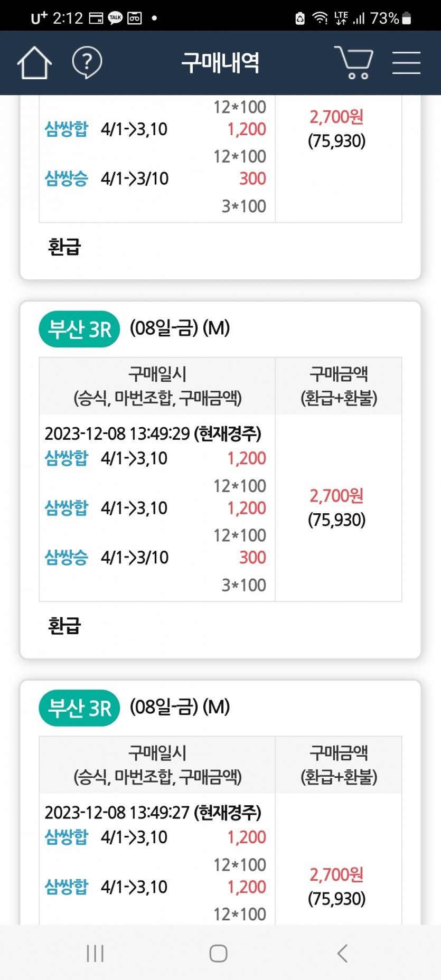
Task: Tap the KakaoTalk notification icon
Action: click(x=115, y=18)
